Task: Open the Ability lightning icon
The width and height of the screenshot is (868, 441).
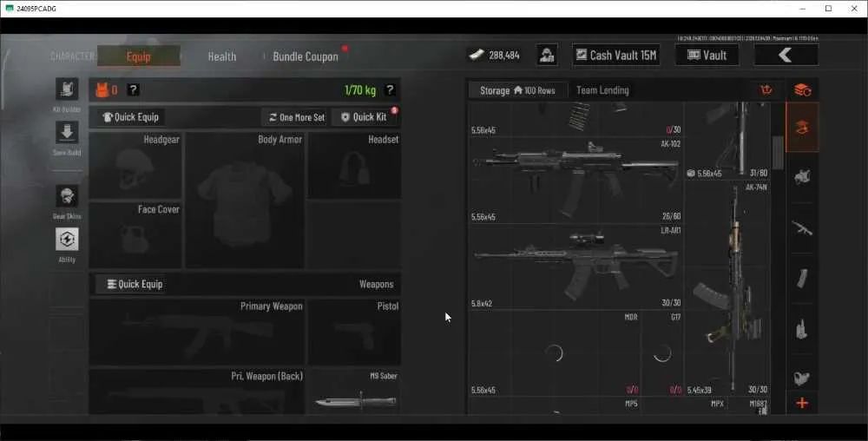Action: pyautogui.click(x=67, y=239)
